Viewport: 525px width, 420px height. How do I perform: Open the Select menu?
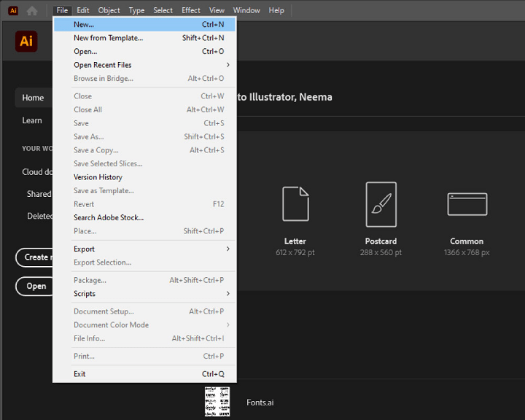[163, 10]
